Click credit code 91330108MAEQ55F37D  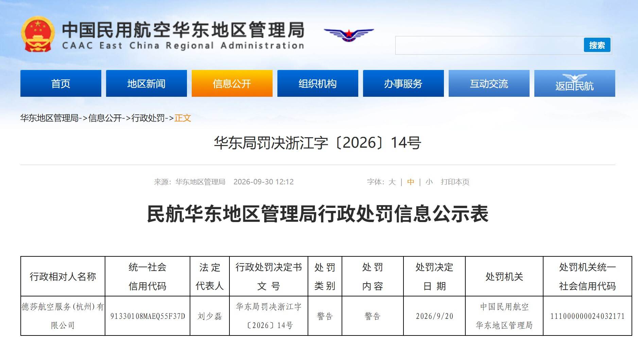pos(148,316)
